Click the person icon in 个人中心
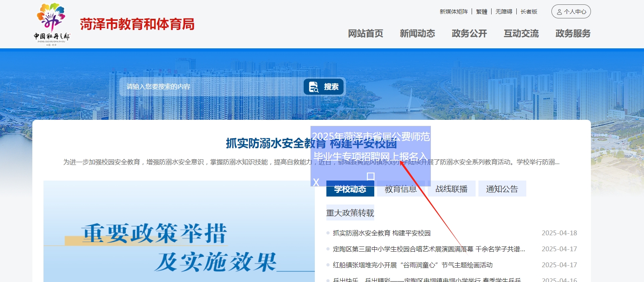644x282 pixels. [559, 12]
